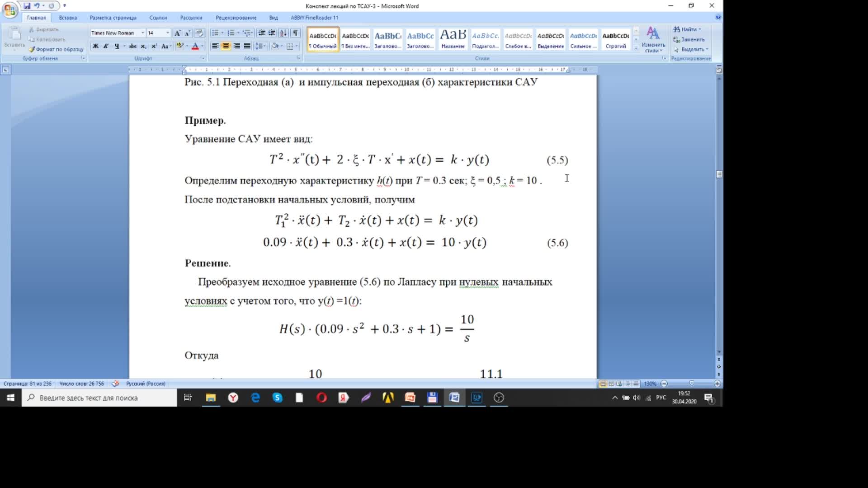Increase paragraph indent
Screen dimensions: 868x488
272,33
